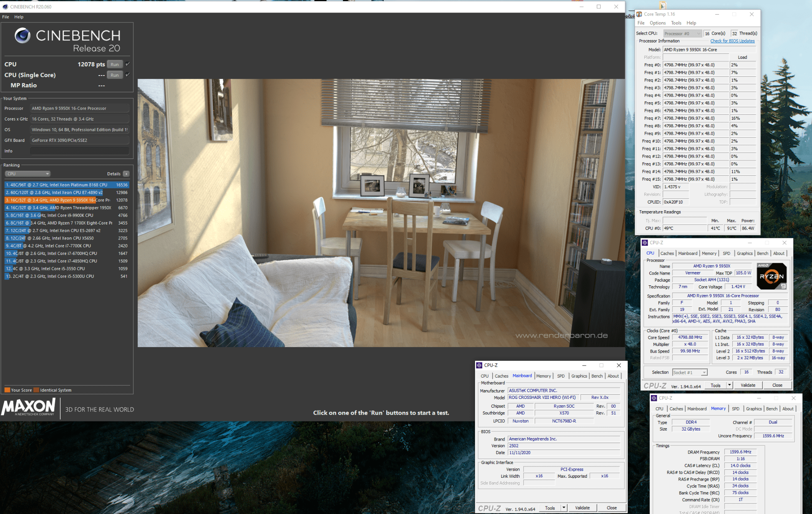Click the VID 1.4375 v field
This screenshot has width=812, height=514.
(676, 187)
